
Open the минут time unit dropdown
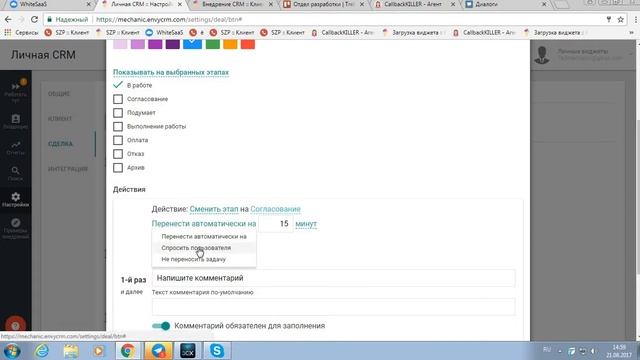(x=306, y=224)
